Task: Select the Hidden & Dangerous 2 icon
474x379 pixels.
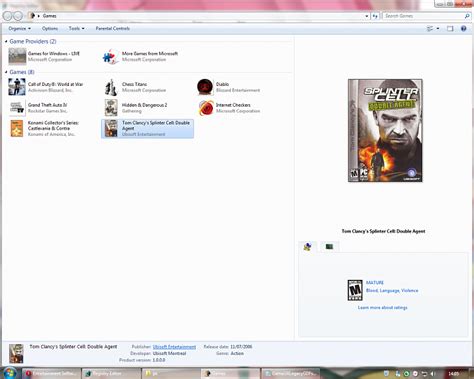Action: [111, 108]
